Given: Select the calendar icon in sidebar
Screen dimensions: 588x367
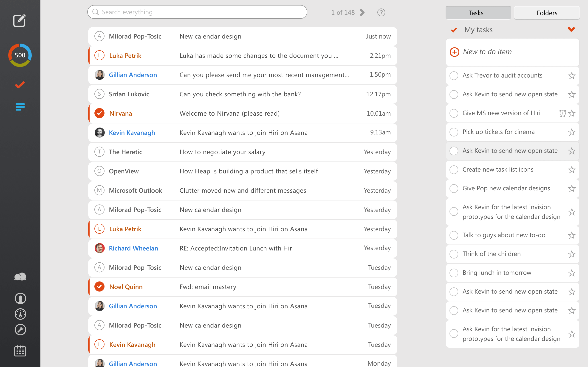Looking at the screenshot, I should point(20,350).
